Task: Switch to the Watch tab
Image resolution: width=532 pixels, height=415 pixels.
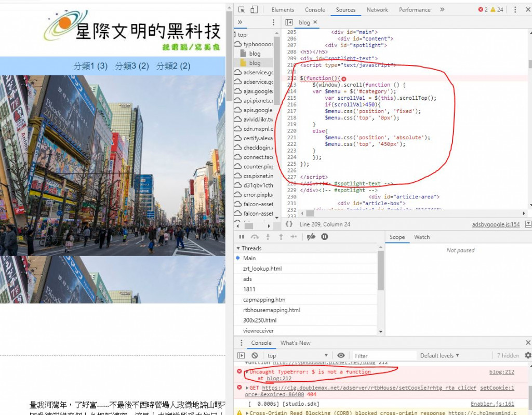Action: [422, 237]
